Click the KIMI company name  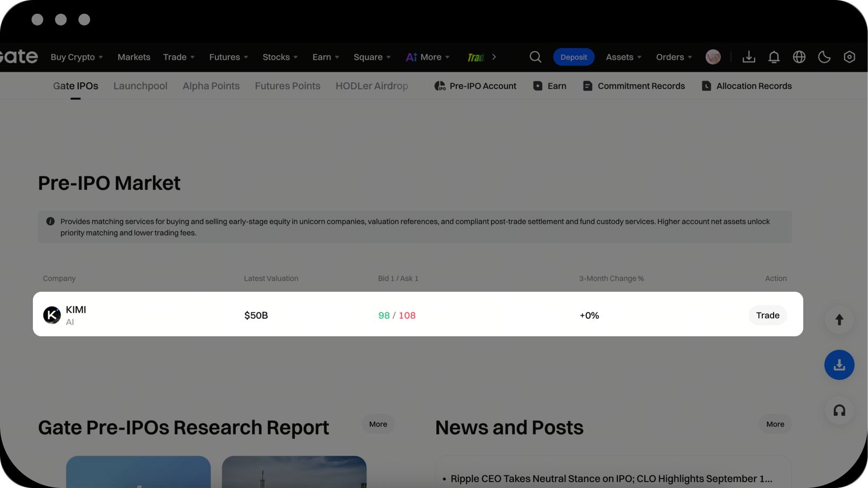(76, 310)
